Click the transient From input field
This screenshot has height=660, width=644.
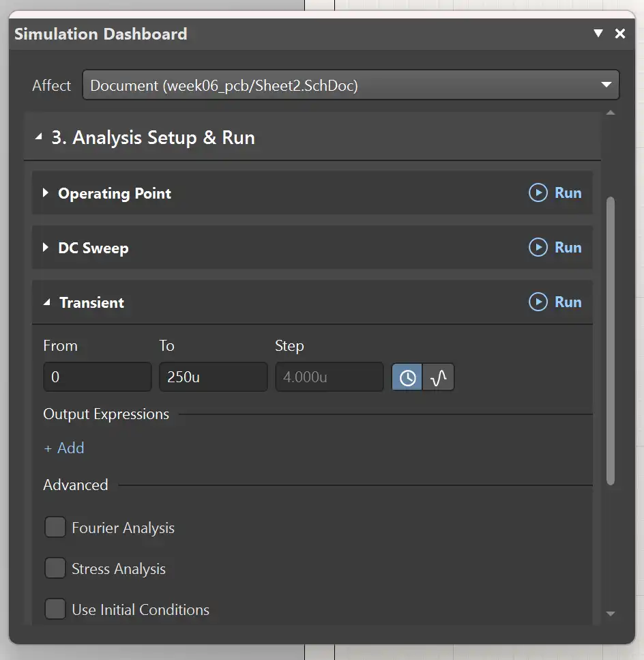coord(97,377)
